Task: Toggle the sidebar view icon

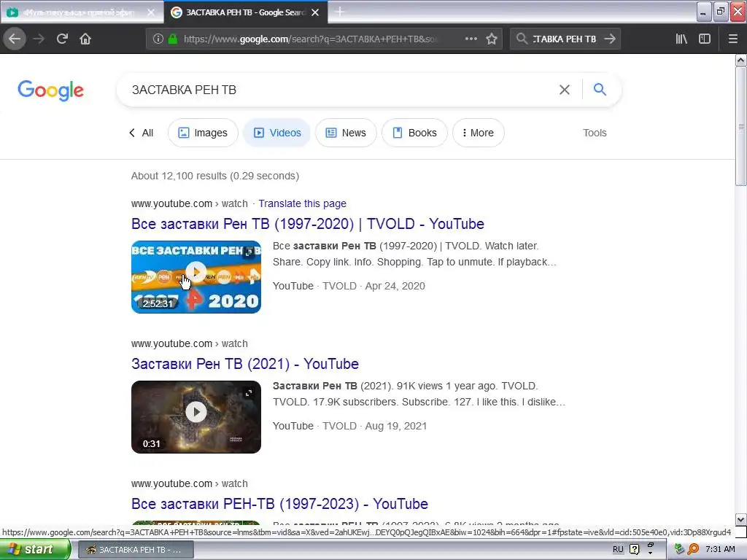Action: [705, 39]
